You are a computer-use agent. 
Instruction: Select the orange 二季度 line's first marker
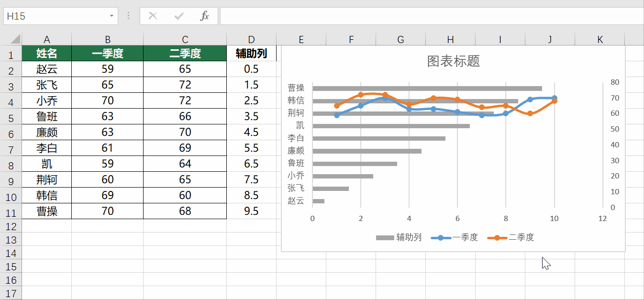337,106
